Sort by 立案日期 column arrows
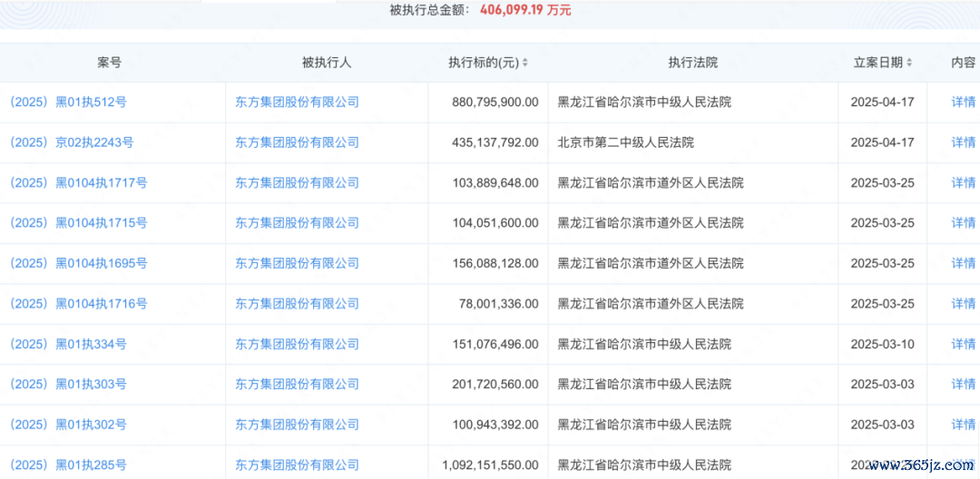Image resolution: width=980 pixels, height=479 pixels. [909, 64]
